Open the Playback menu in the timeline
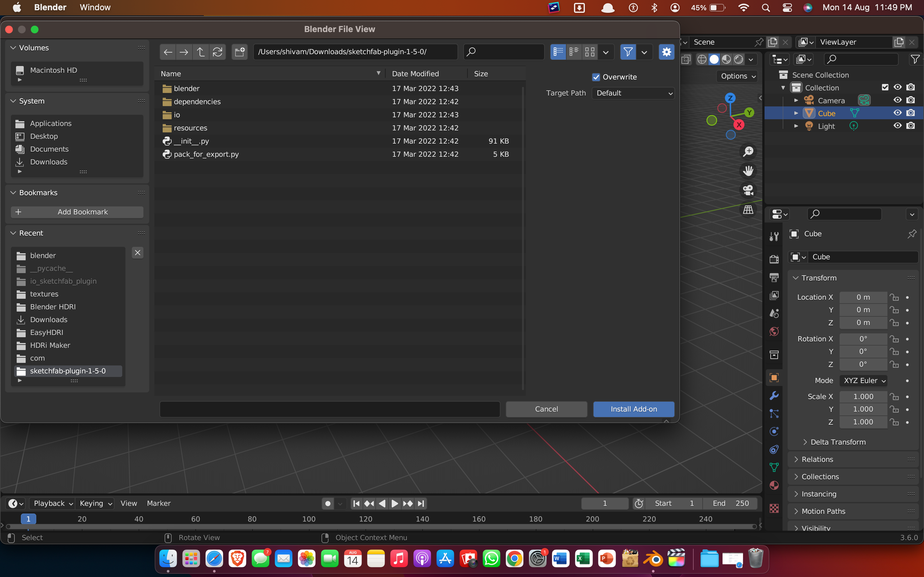The height and width of the screenshot is (577, 924). point(49,503)
